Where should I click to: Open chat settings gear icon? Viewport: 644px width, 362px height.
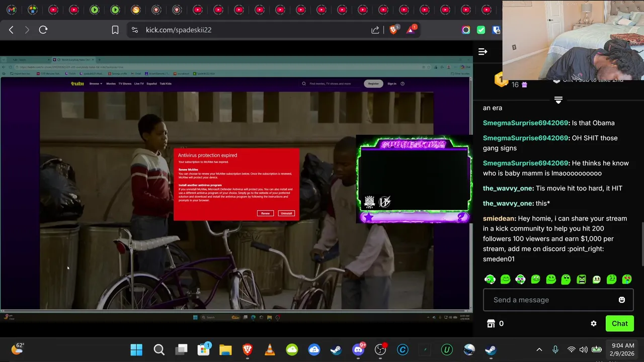point(594,323)
